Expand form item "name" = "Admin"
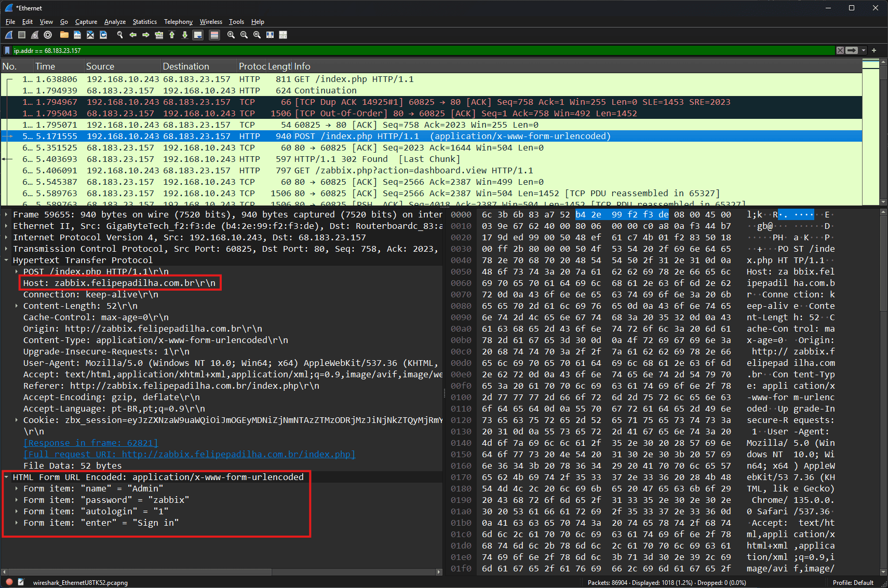The image size is (888, 588). (x=17, y=488)
